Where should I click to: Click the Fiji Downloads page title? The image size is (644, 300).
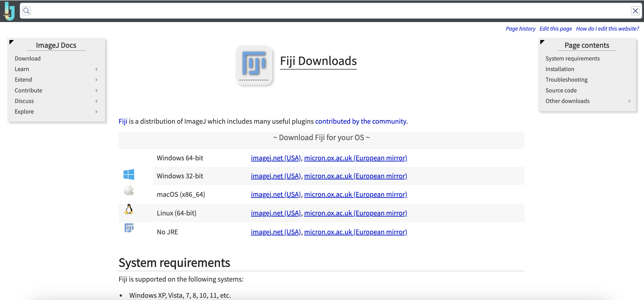(x=318, y=61)
